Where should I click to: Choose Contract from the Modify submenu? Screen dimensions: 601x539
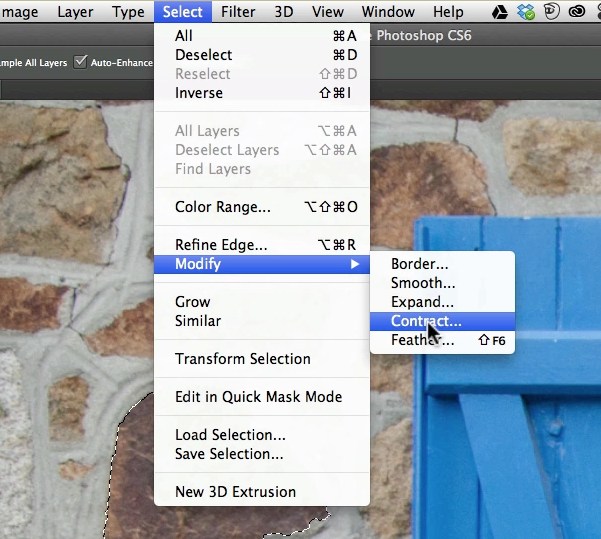point(426,321)
